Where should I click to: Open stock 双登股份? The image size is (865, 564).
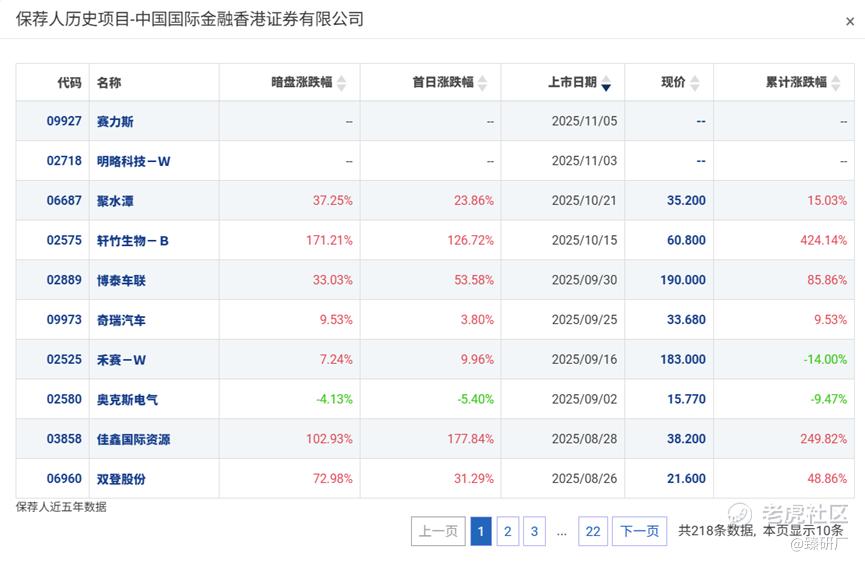(121, 479)
